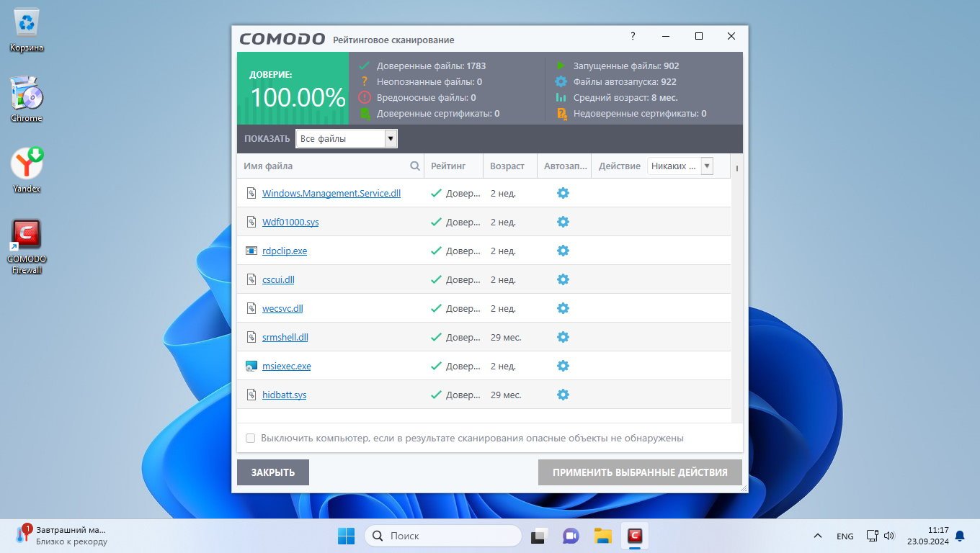This screenshot has width=980, height=553.
Task: Show hidden system tray icons chevron
Action: (817, 536)
